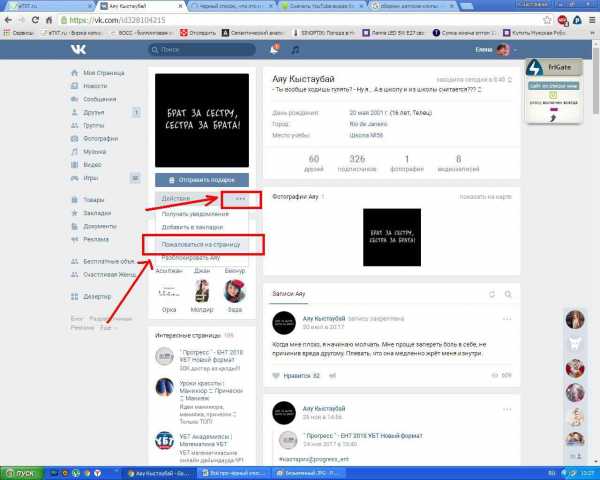Click the VK logo in header
This screenshot has width=600, height=480.
coord(78,49)
